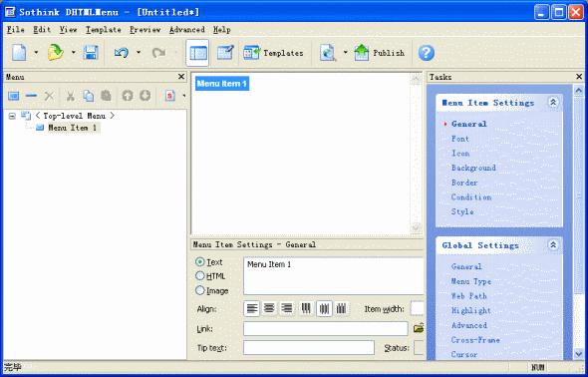This screenshot has width=588, height=377.
Task: Click the Move item down arrow icon
Action: tap(146, 96)
